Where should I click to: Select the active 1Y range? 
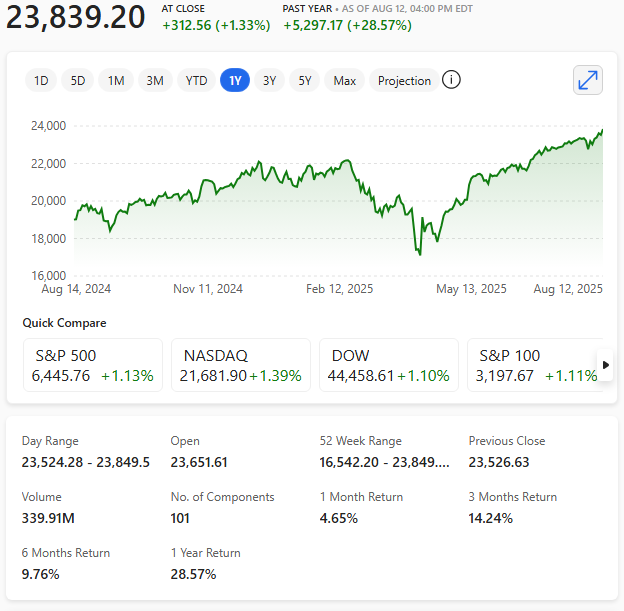[235, 80]
